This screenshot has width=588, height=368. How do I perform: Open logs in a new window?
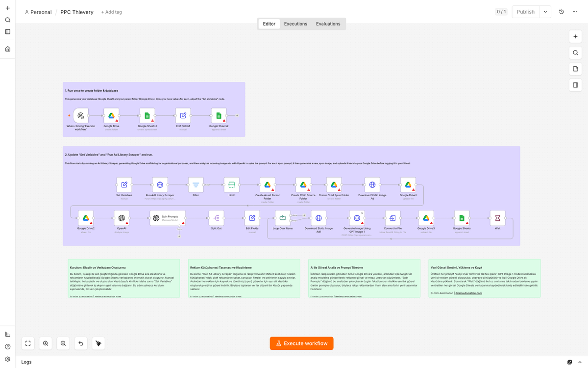pos(569,362)
